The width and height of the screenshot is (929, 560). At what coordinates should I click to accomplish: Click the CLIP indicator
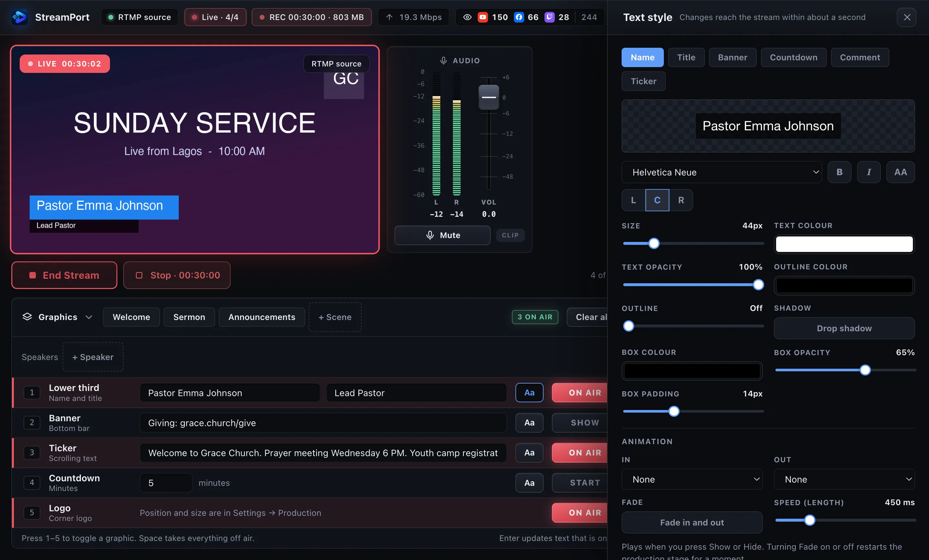510,235
